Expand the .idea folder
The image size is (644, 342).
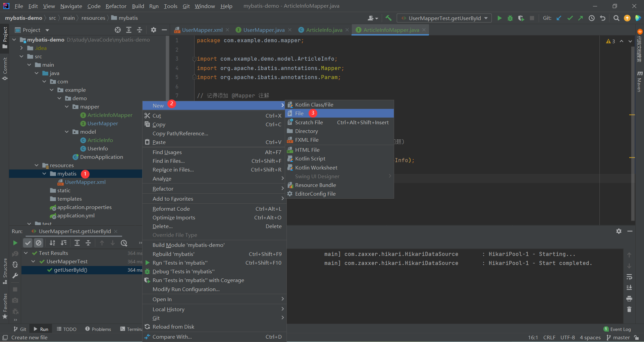pos(21,48)
